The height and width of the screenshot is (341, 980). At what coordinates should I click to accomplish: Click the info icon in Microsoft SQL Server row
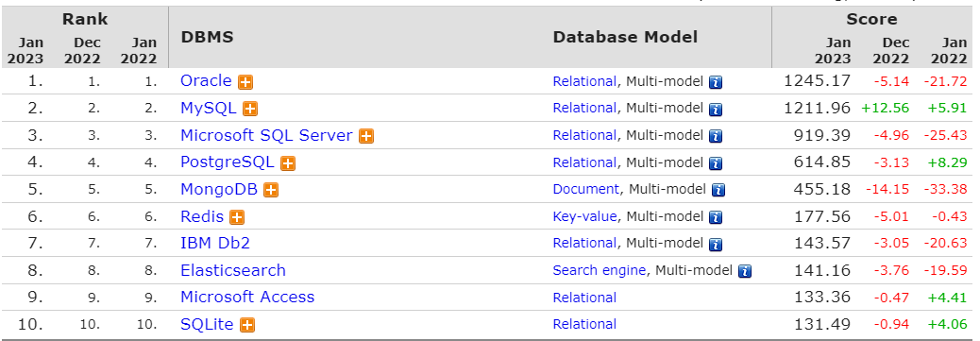(x=716, y=136)
